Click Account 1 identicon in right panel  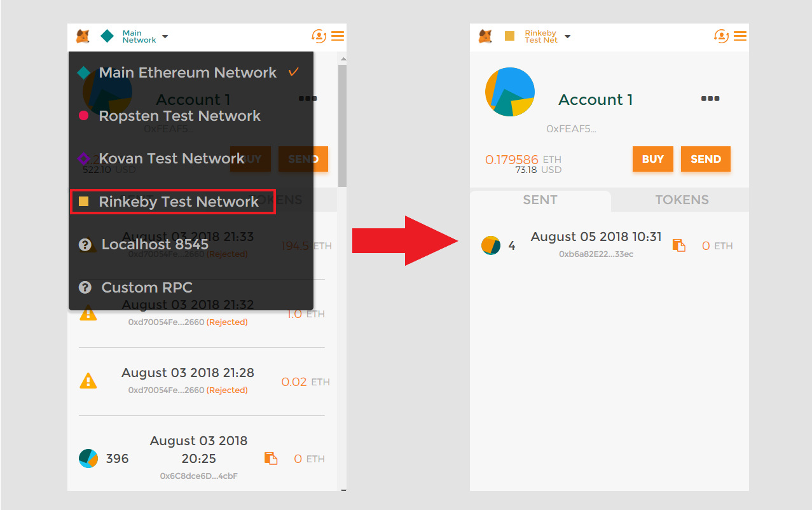point(510,92)
